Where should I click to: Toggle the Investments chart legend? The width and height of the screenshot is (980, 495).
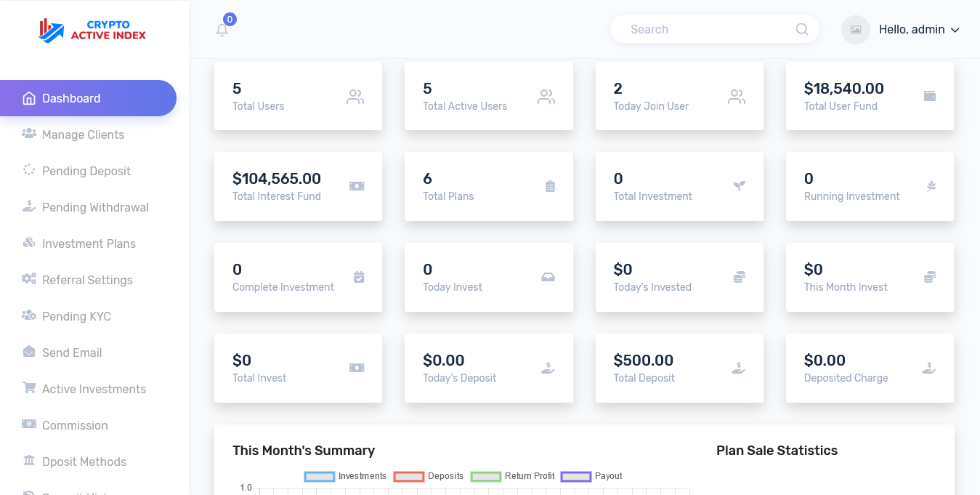click(x=345, y=476)
